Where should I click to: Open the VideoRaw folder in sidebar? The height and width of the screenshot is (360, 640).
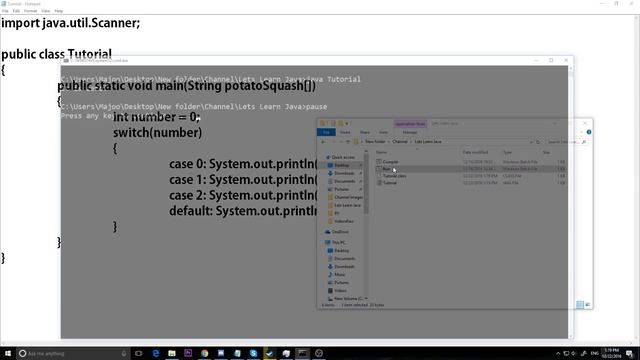pyautogui.click(x=344, y=221)
